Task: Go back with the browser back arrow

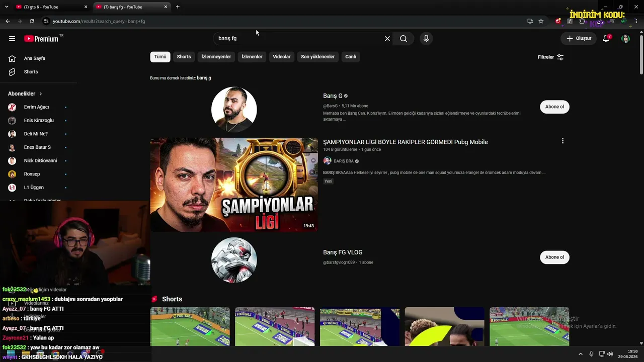Action: [8, 21]
